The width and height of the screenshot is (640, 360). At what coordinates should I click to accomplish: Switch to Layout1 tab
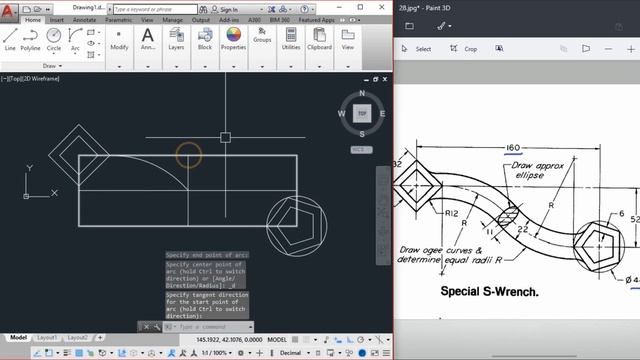point(47,338)
